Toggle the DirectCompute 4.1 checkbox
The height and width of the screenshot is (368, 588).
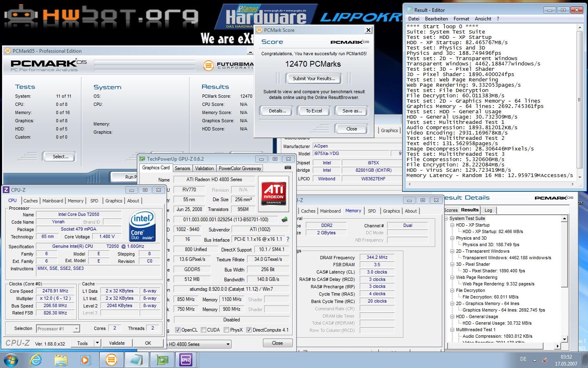point(249,330)
